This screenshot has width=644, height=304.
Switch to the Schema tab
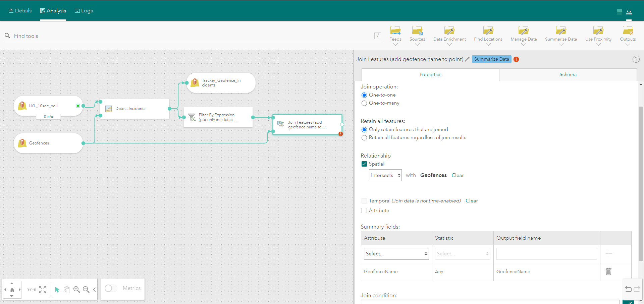(x=568, y=74)
